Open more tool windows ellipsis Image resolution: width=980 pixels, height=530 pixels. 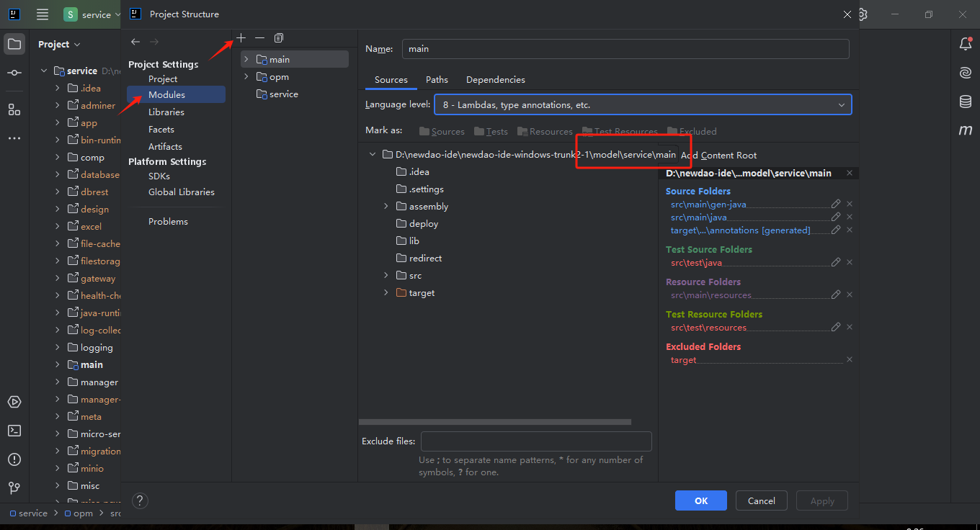[x=14, y=138]
